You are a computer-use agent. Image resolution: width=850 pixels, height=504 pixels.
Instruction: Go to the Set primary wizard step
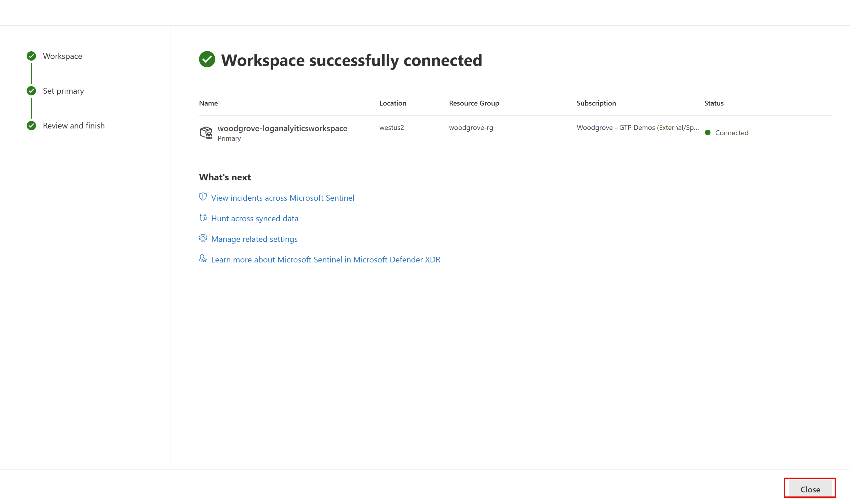pyautogui.click(x=63, y=91)
